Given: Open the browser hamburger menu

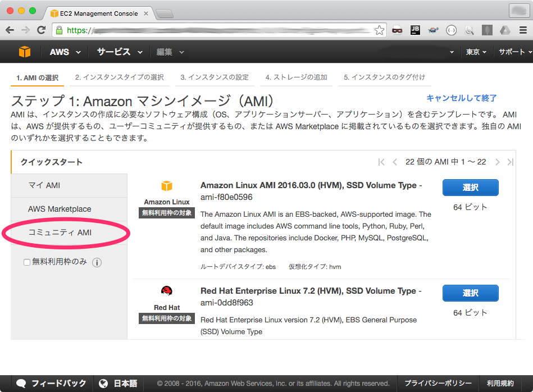Looking at the screenshot, I should [x=523, y=30].
